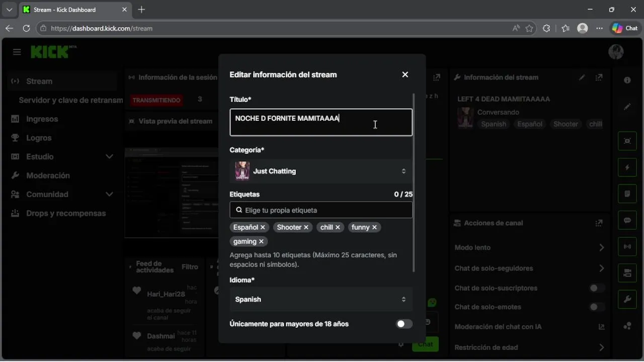Remove the funny tag
The image size is (644, 362).
pyautogui.click(x=374, y=227)
